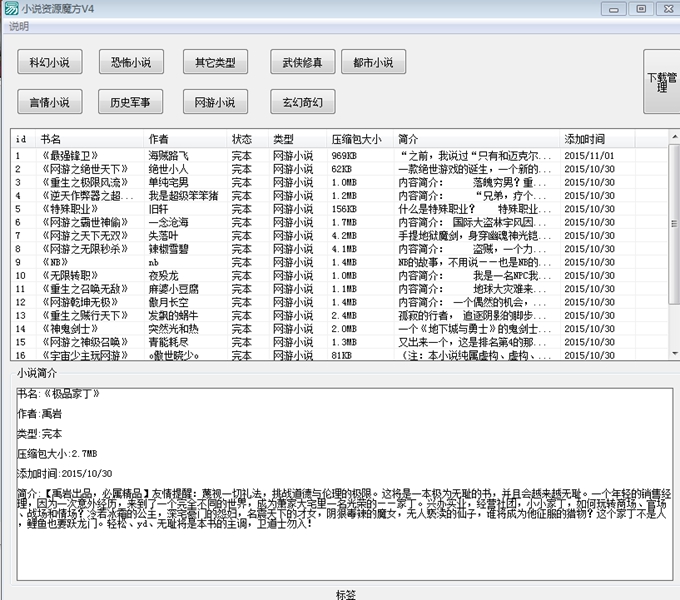Click the 压缩包大小:2.7MB line
680x600 pixels.
point(57,454)
